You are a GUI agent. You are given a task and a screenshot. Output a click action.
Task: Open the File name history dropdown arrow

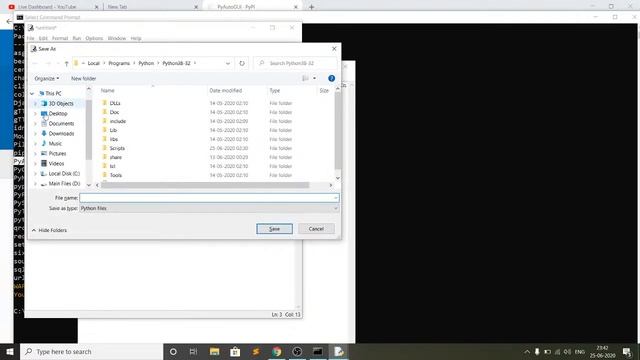(336, 198)
